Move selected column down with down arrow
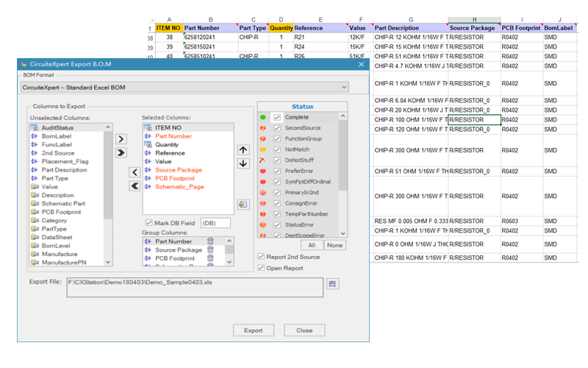The width and height of the screenshot is (588, 368). click(243, 163)
